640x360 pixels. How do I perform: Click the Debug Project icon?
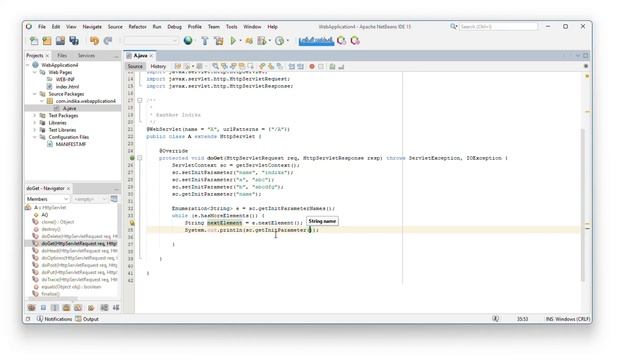249,40
